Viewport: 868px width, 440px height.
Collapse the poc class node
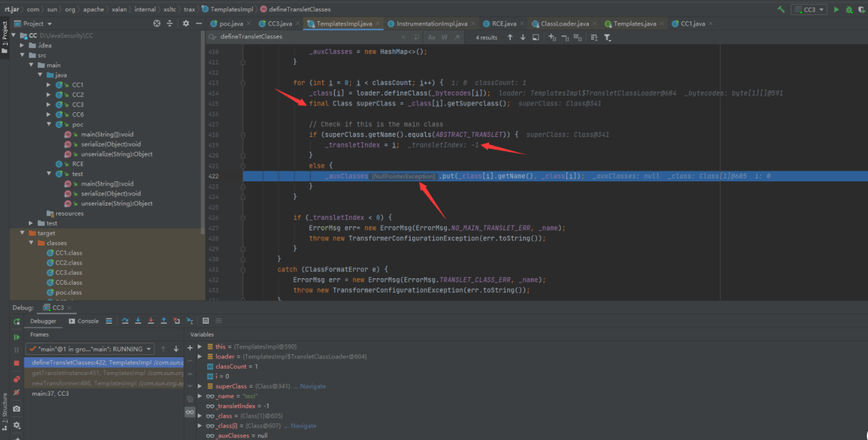tap(49, 125)
